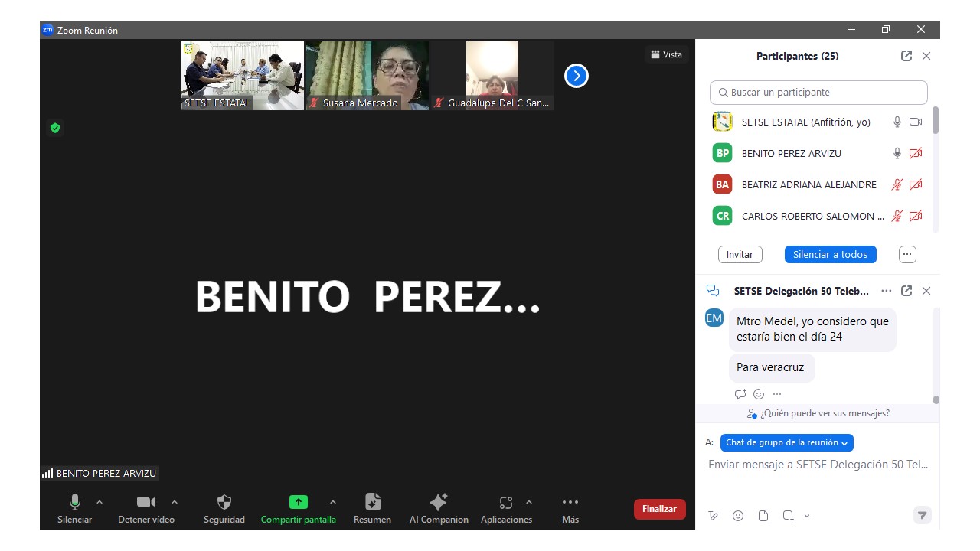Pop out the Participantes panel
Screen dimensions: 980x551
tap(906, 56)
